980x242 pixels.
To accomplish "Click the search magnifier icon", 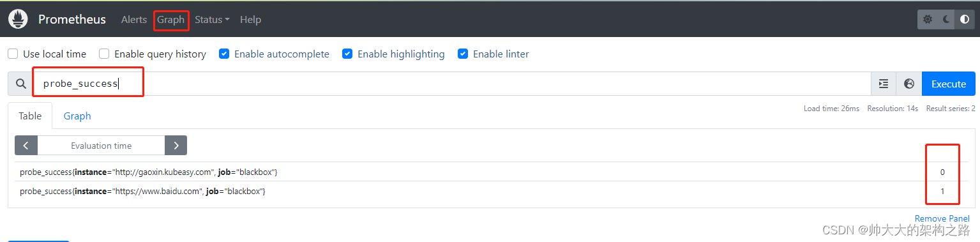I will tap(20, 84).
